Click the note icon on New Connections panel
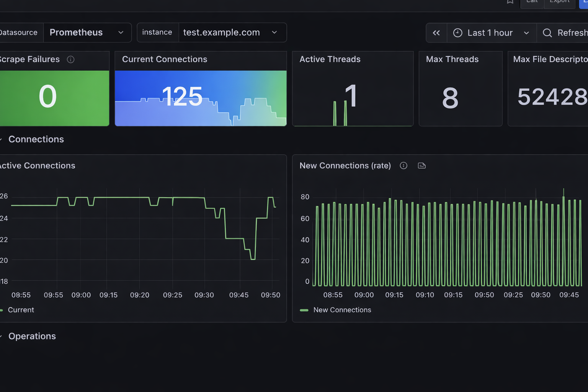The image size is (588, 392). tap(421, 165)
